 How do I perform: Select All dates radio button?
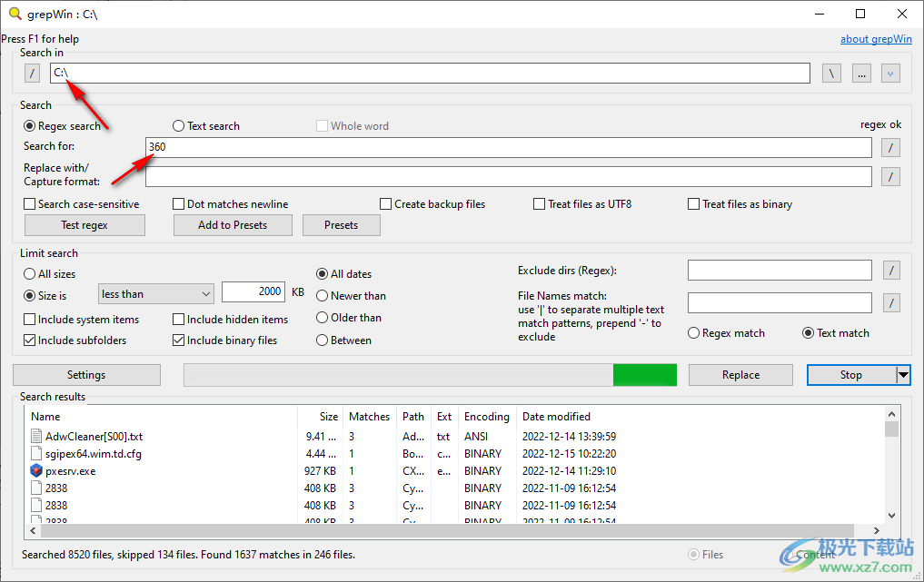click(343, 274)
